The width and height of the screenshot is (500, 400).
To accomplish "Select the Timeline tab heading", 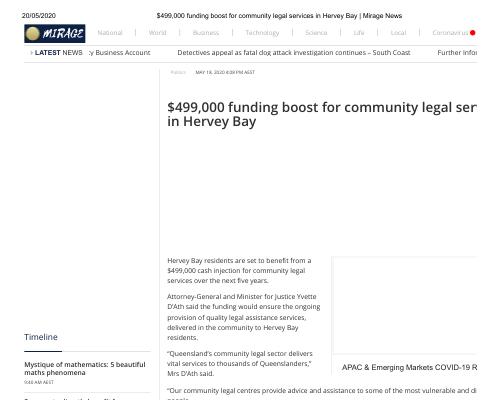I will [41, 337].
